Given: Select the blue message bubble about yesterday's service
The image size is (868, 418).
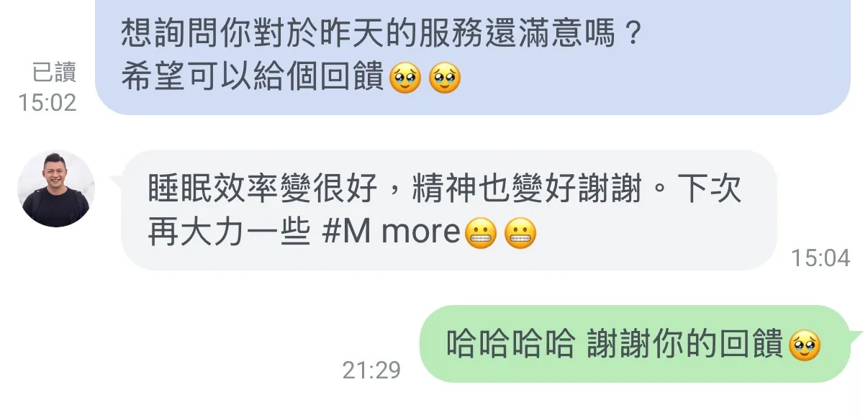Looking at the screenshot, I should pos(473,57).
